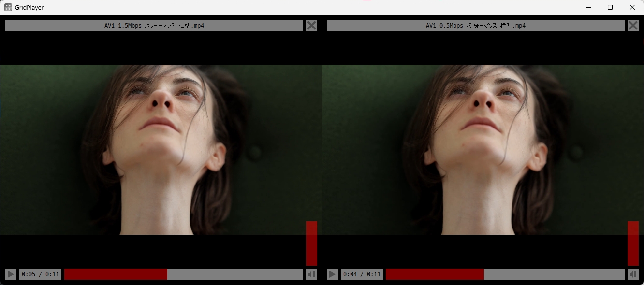Select the AV1 1.5Mbps title bar
The height and width of the screenshot is (285, 644).
(x=154, y=26)
